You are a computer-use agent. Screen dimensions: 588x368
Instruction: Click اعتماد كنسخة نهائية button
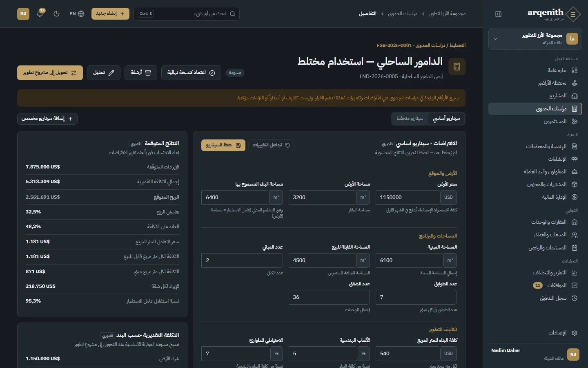tap(191, 73)
